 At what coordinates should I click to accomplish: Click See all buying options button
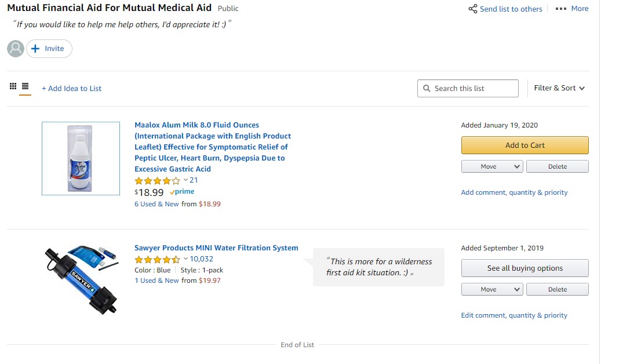pos(525,268)
